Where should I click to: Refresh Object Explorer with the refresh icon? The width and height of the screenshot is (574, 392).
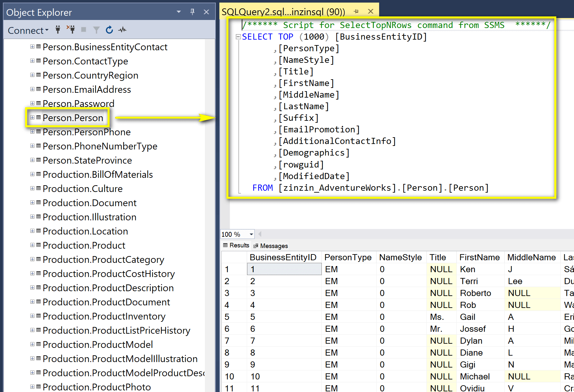(x=110, y=30)
